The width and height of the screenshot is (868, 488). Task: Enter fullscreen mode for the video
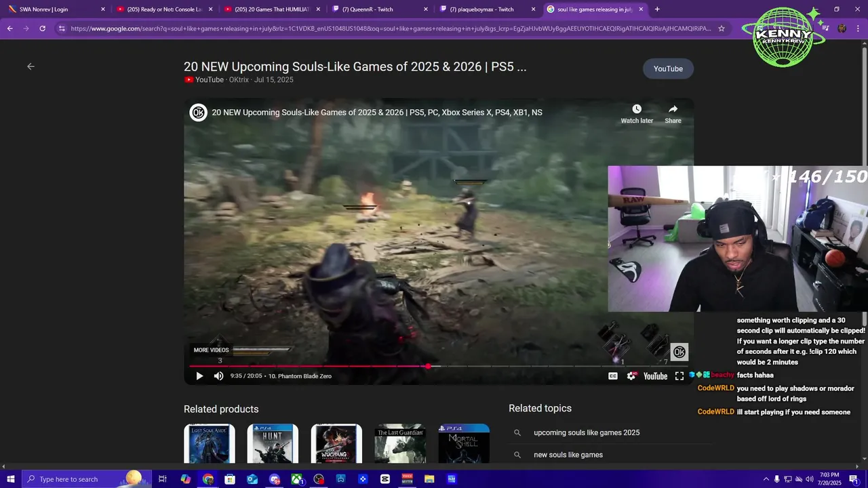point(679,376)
